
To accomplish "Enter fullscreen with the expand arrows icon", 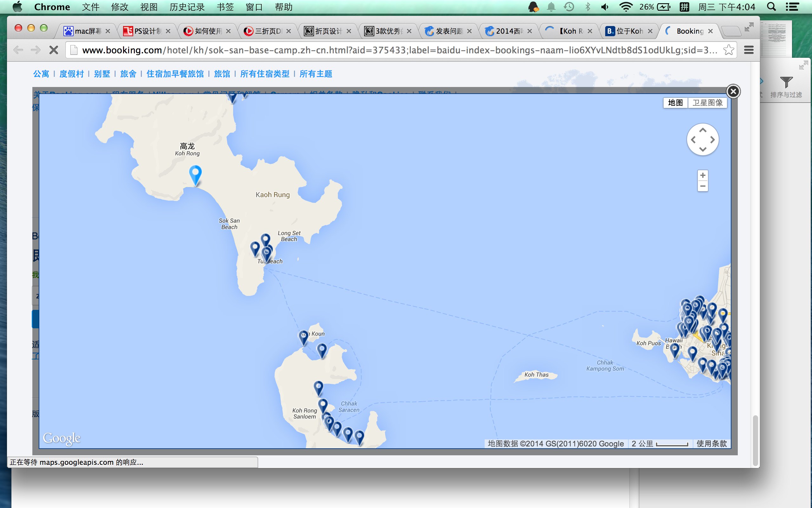I will coord(749,27).
